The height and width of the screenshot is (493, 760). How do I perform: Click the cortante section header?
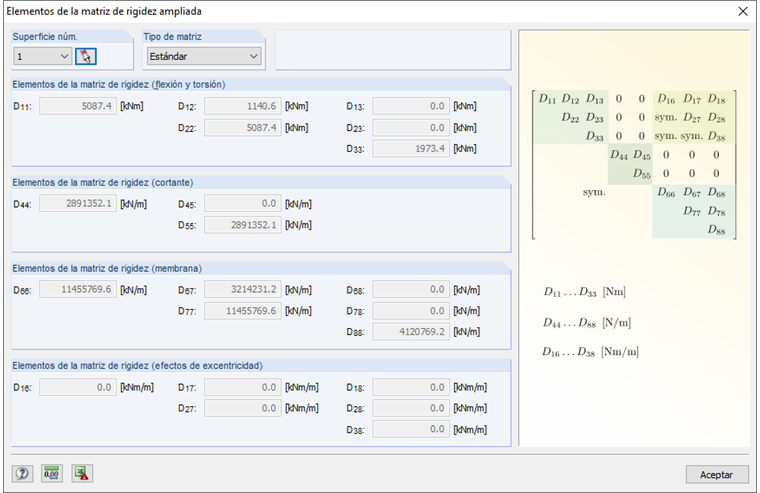103,183
